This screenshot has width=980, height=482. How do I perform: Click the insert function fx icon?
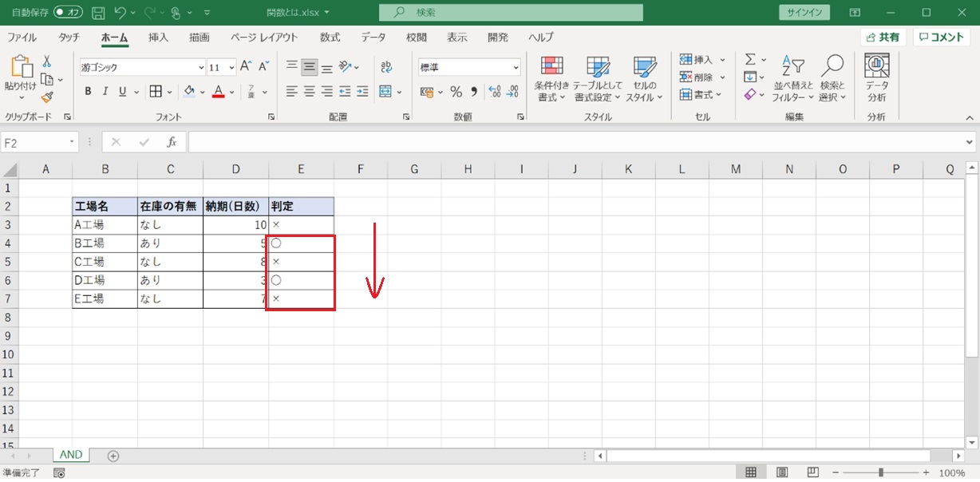(172, 142)
